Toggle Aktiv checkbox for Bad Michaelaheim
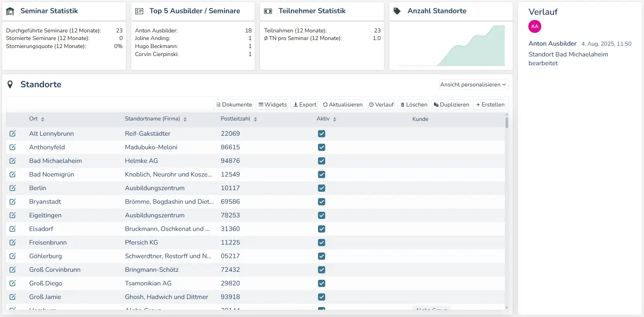The height and width of the screenshot is (317, 644). [x=322, y=161]
